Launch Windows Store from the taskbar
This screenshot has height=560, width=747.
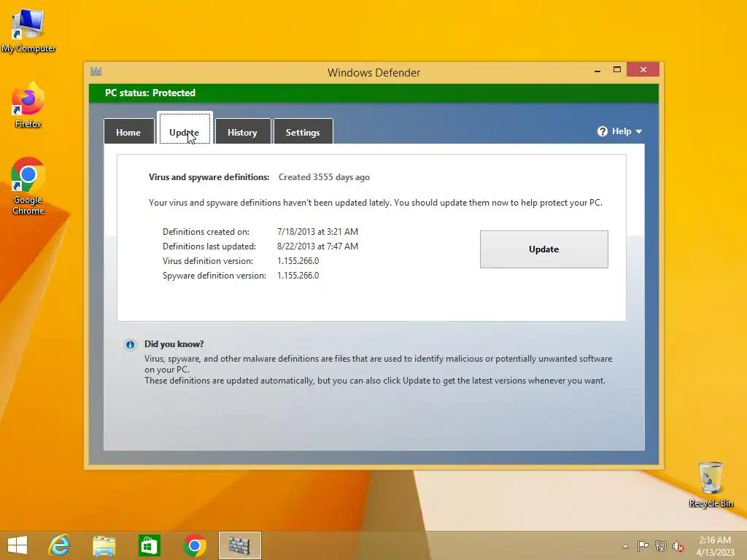click(149, 545)
